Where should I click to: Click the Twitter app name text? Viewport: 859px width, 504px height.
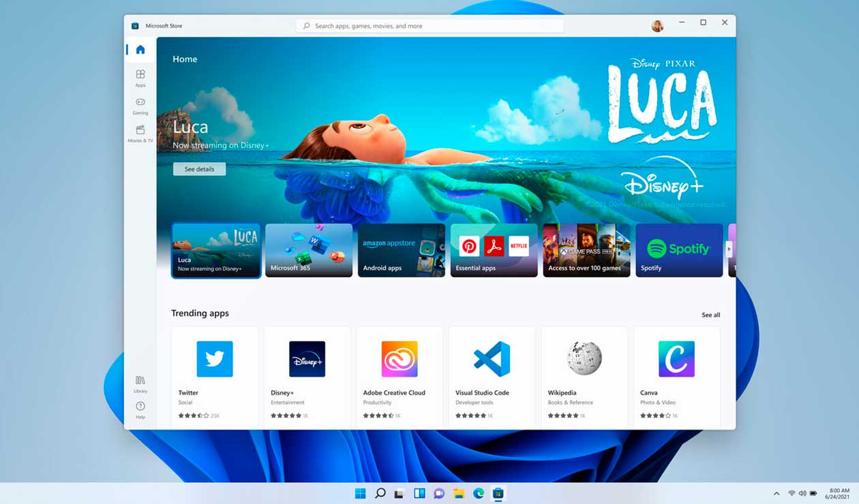[x=188, y=393]
